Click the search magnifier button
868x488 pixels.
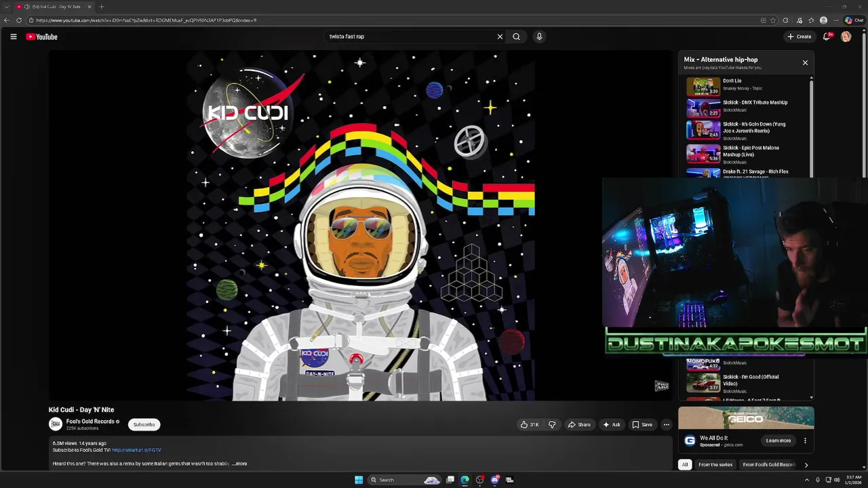click(x=516, y=37)
